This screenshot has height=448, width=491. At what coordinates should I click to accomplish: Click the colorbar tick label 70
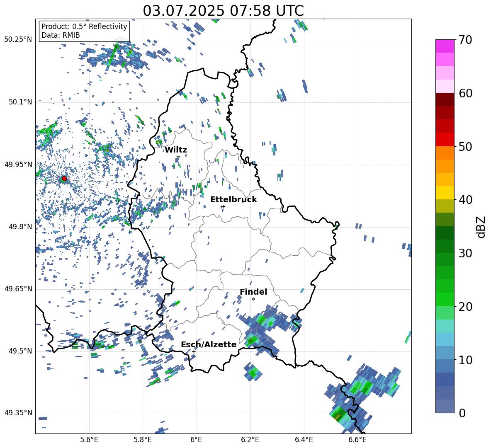click(466, 40)
